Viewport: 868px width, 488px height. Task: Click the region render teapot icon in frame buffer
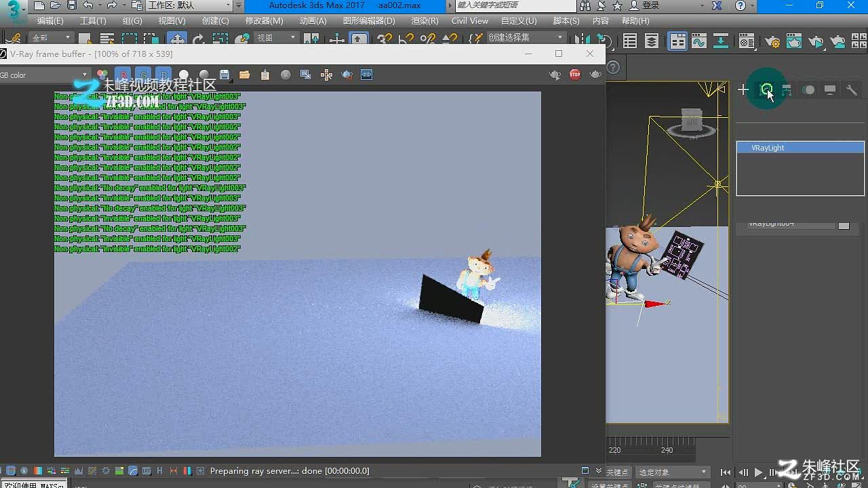pos(347,75)
